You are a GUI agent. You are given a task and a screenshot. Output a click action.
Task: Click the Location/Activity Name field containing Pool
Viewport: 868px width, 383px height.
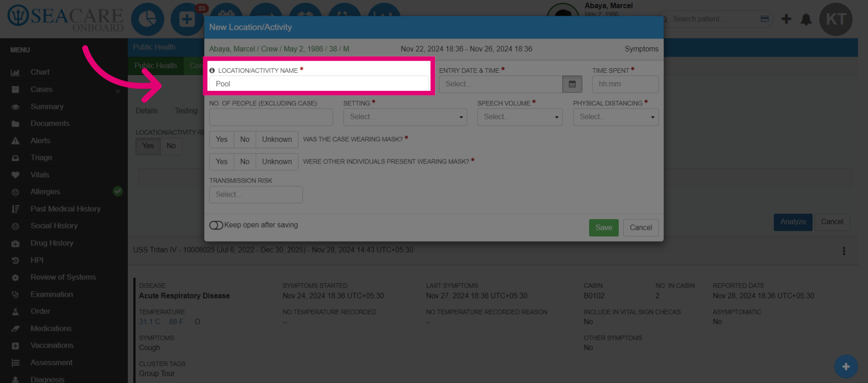coord(319,84)
